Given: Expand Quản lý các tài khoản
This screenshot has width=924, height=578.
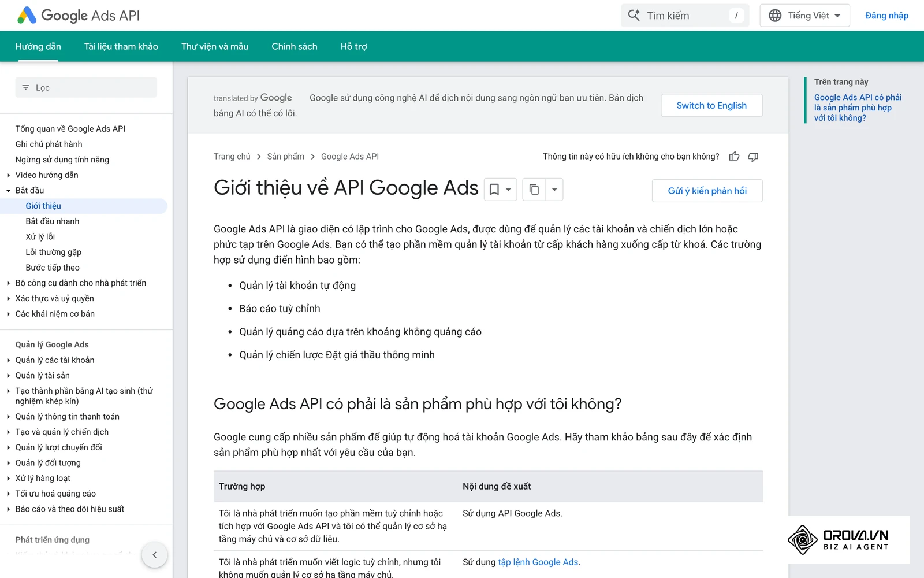Looking at the screenshot, I should [x=8, y=360].
